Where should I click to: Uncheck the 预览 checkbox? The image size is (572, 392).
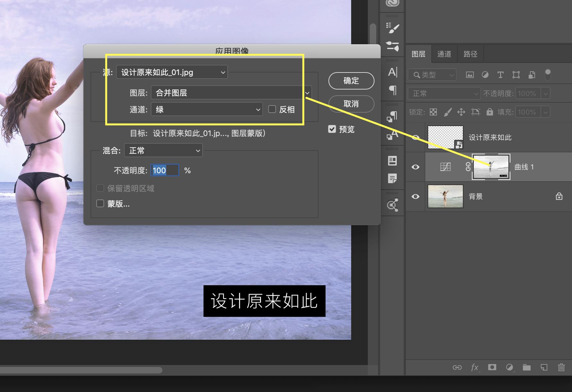[332, 129]
